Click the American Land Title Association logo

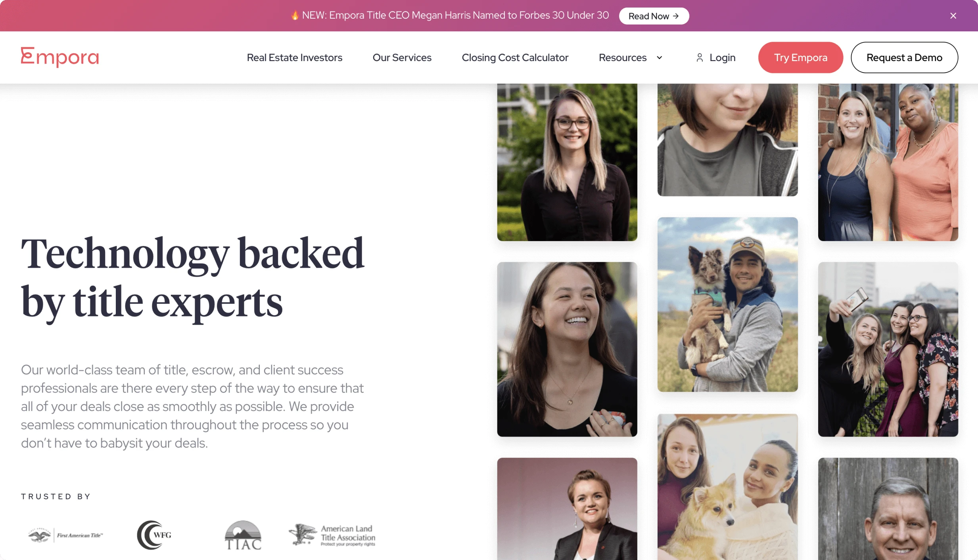[332, 535]
